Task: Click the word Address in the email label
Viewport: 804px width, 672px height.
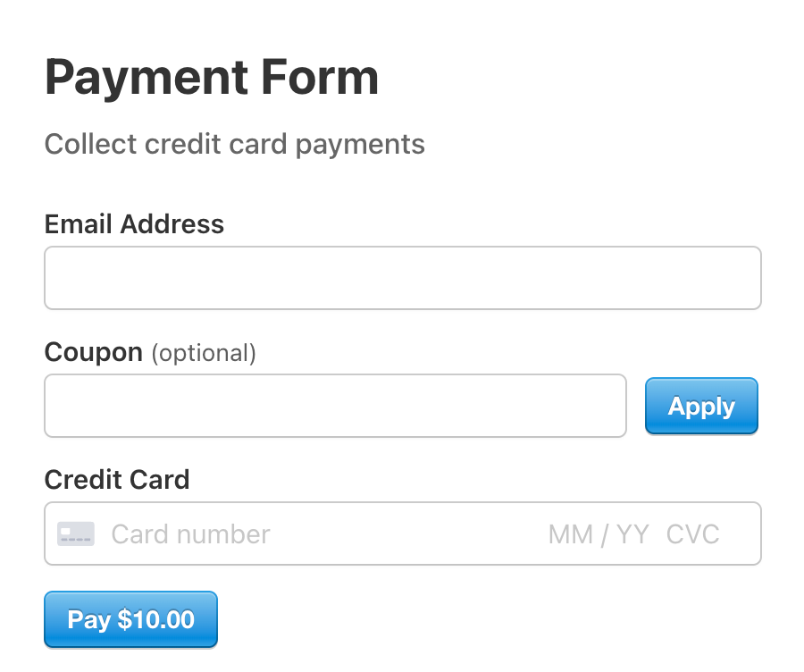Action: tap(172, 224)
